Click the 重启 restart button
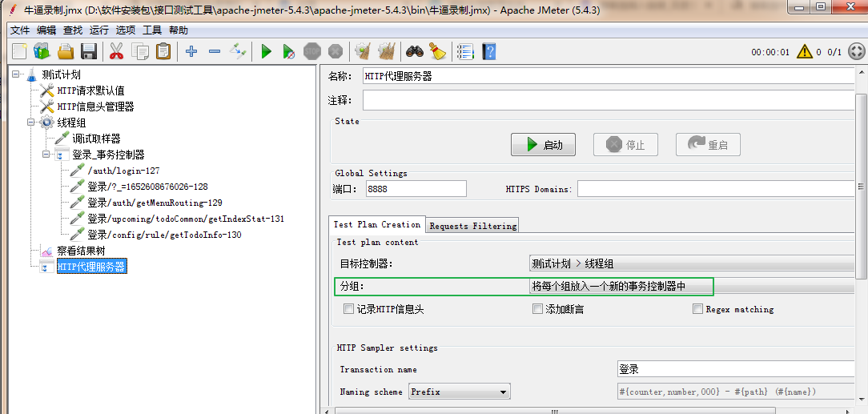This screenshot has width=868, height=414. click(708, 145)
